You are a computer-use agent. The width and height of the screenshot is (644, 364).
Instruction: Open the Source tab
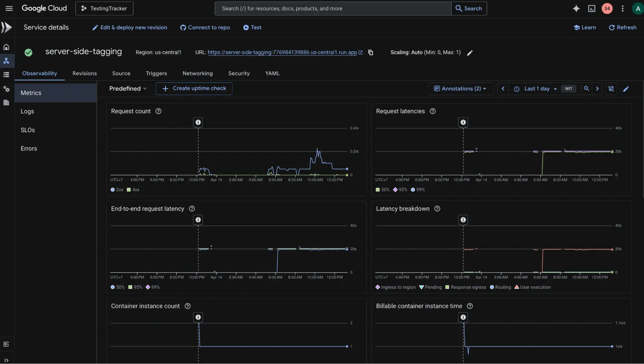click(121, 73)
